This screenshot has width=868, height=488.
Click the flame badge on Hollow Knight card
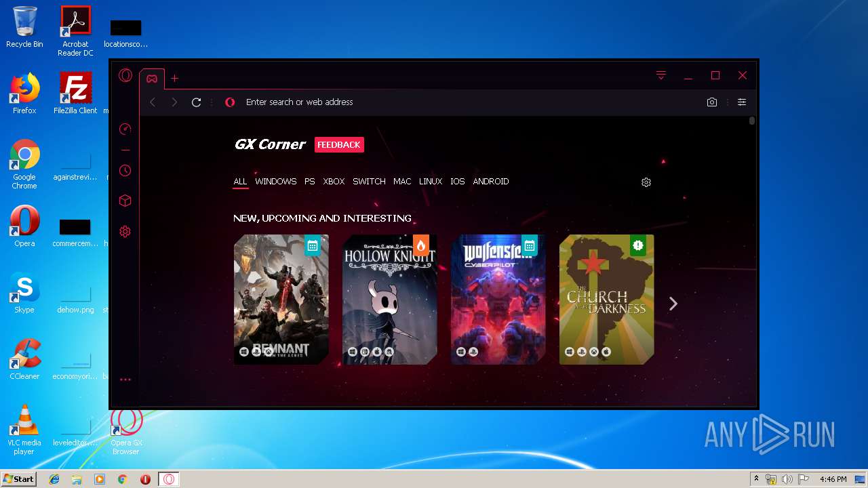click(x=421, y=246)
